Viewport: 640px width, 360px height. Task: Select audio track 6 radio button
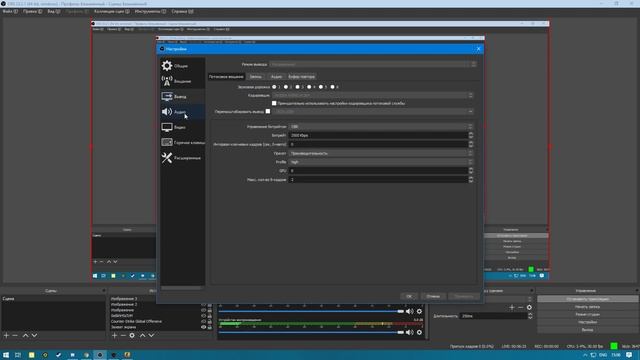click(333, 87)
